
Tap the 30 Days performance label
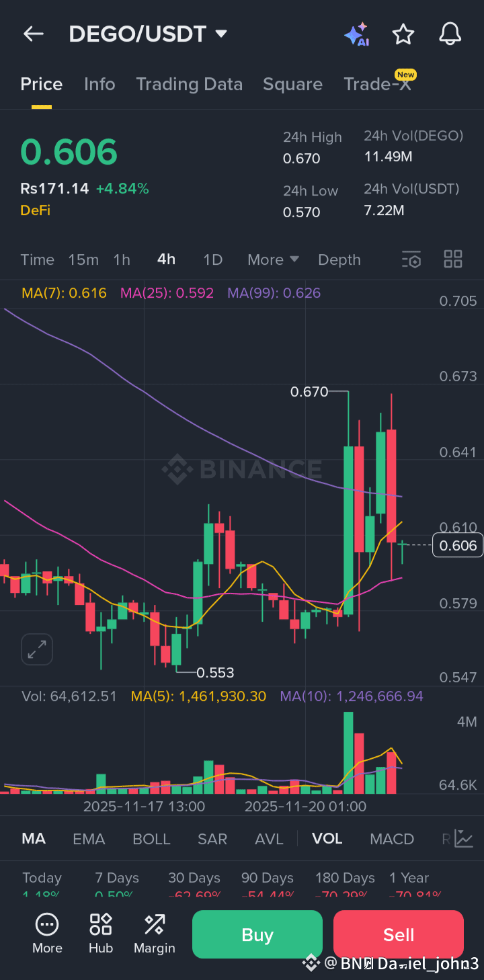click(x=194, y=878)
